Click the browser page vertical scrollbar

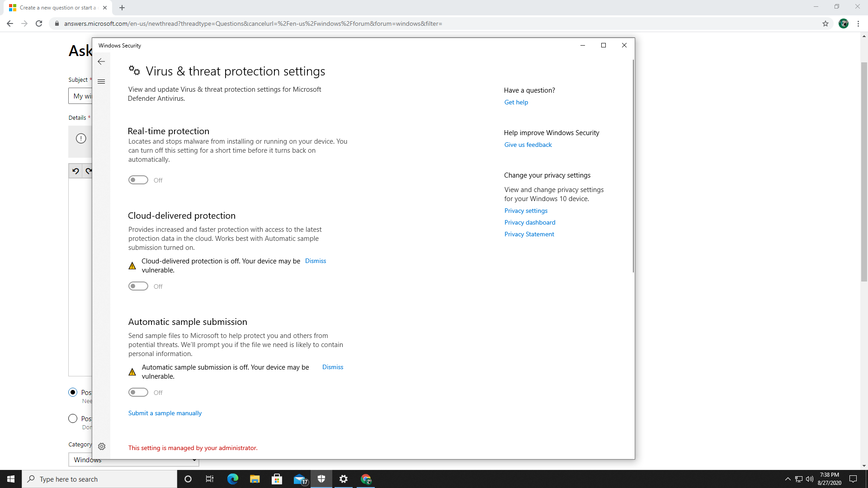tap(864, 172)
